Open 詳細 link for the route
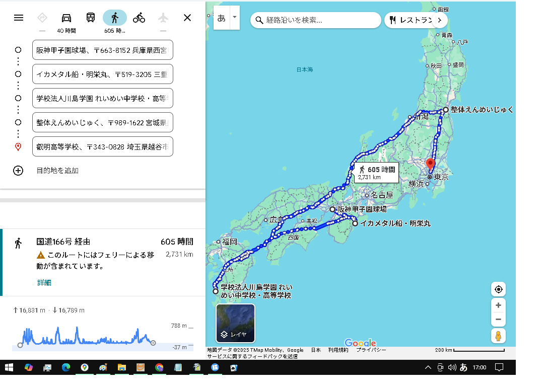 pos(44,283)
